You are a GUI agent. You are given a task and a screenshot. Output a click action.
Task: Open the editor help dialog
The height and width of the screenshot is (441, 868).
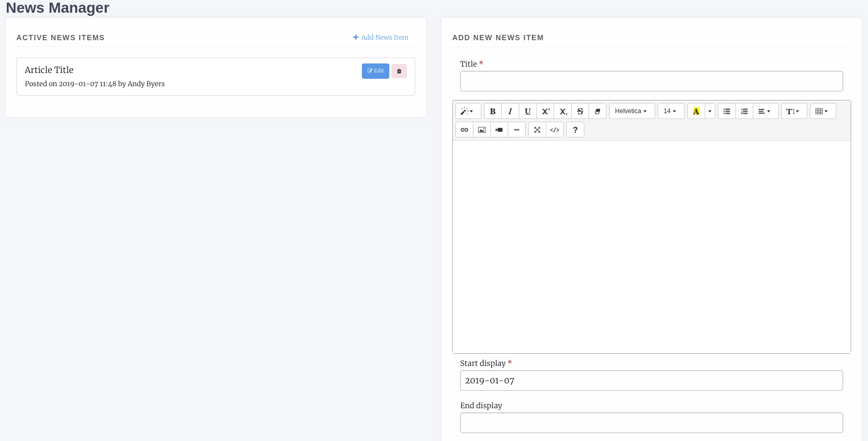point(575,130)
